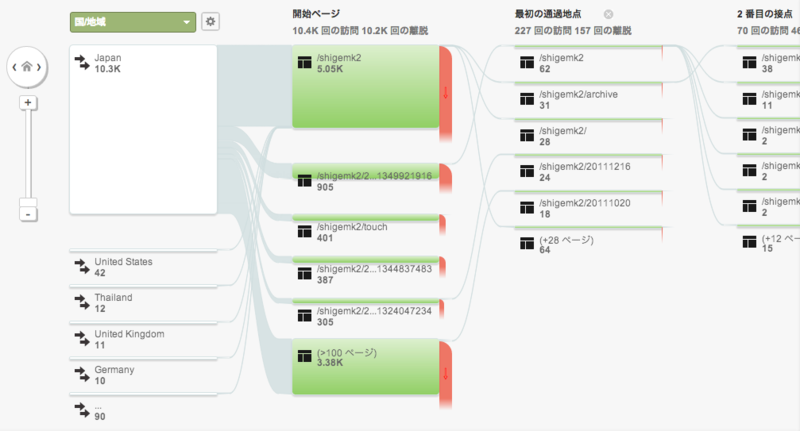
Task: Select /shigemk2/ 28 node label
Action: coord(563,131)
